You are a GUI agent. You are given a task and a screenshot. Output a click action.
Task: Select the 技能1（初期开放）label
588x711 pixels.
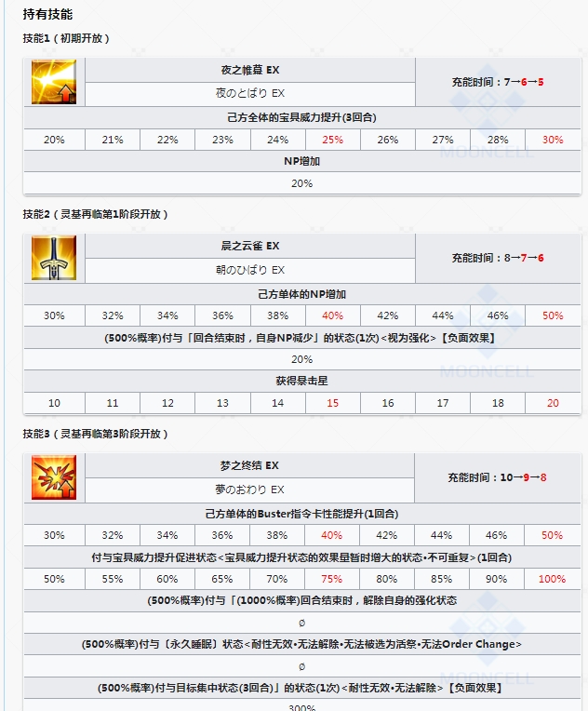click(x=66, y=38)
